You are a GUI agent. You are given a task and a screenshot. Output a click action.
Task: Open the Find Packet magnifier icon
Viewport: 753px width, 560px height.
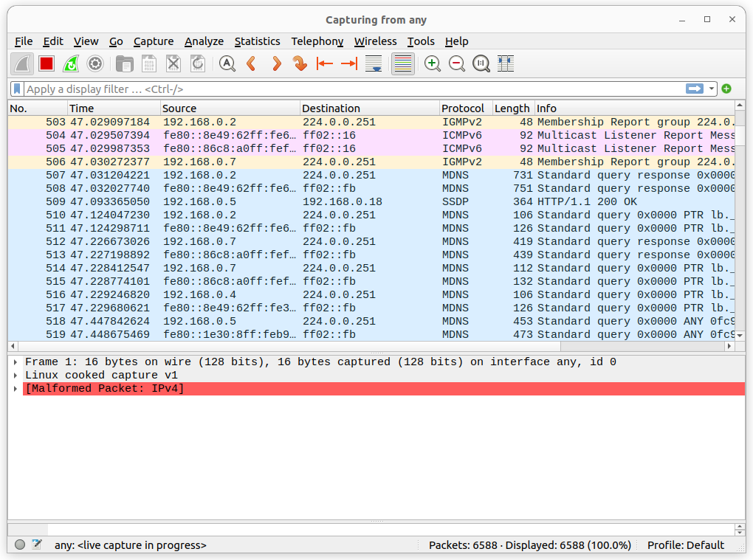coord(227,64)
